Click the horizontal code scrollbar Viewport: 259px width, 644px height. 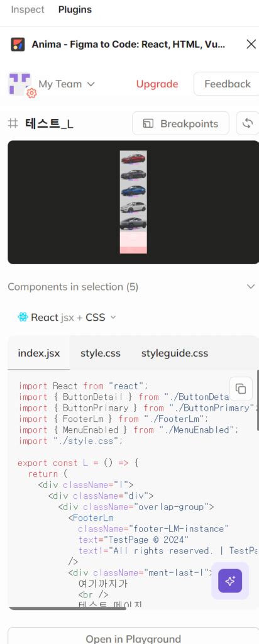(x=67, y=608)
